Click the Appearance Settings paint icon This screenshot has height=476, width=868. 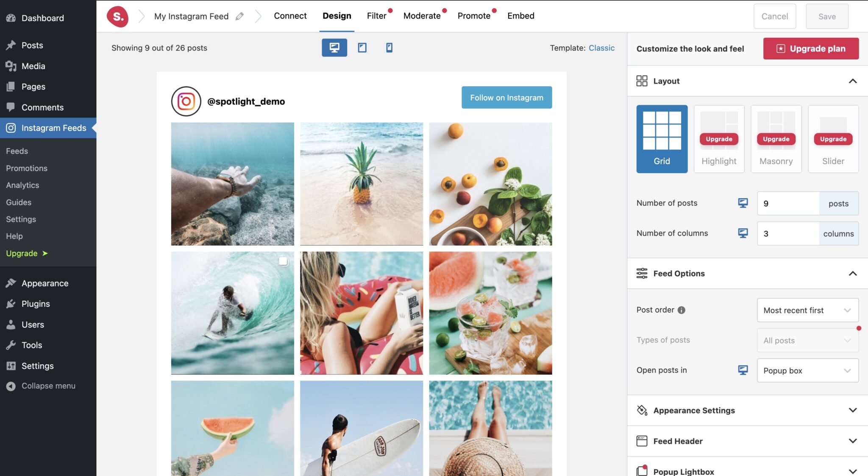[642, 410]
